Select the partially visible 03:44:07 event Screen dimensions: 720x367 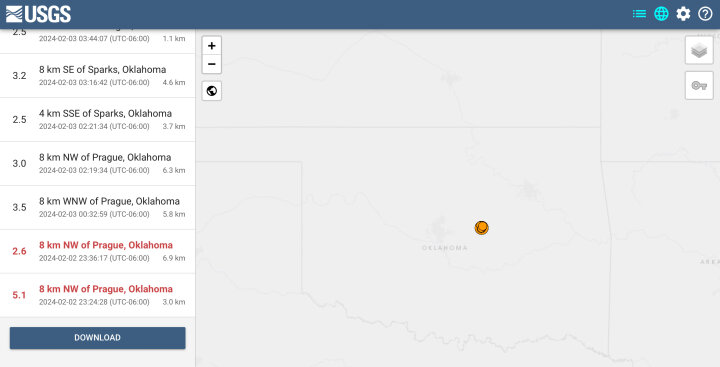pos(97,41)
